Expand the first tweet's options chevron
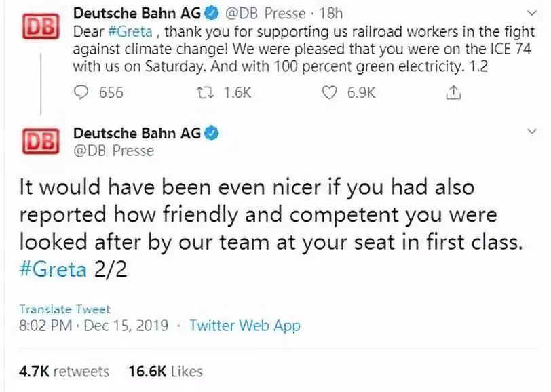The width and height of the screenshot is (551, 392). pyautogui.click(x=531, y=14)
